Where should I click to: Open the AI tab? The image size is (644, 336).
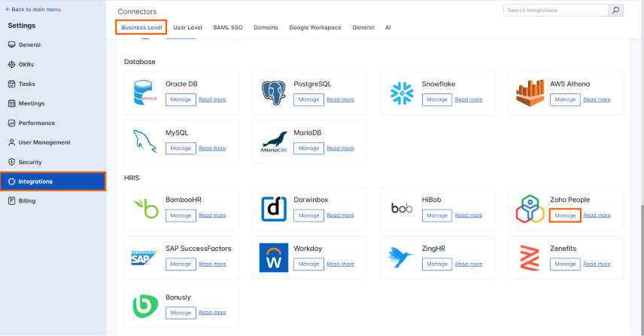(x=387, y=28)
